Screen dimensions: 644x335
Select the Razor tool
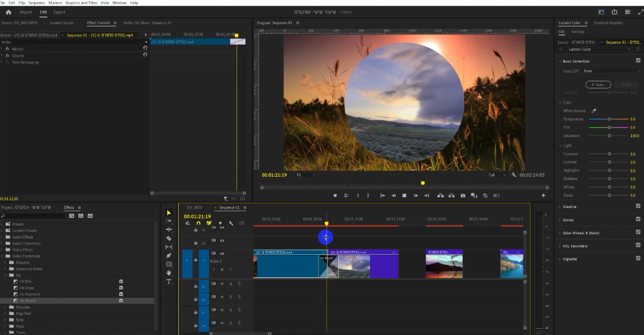click(169, 238)
